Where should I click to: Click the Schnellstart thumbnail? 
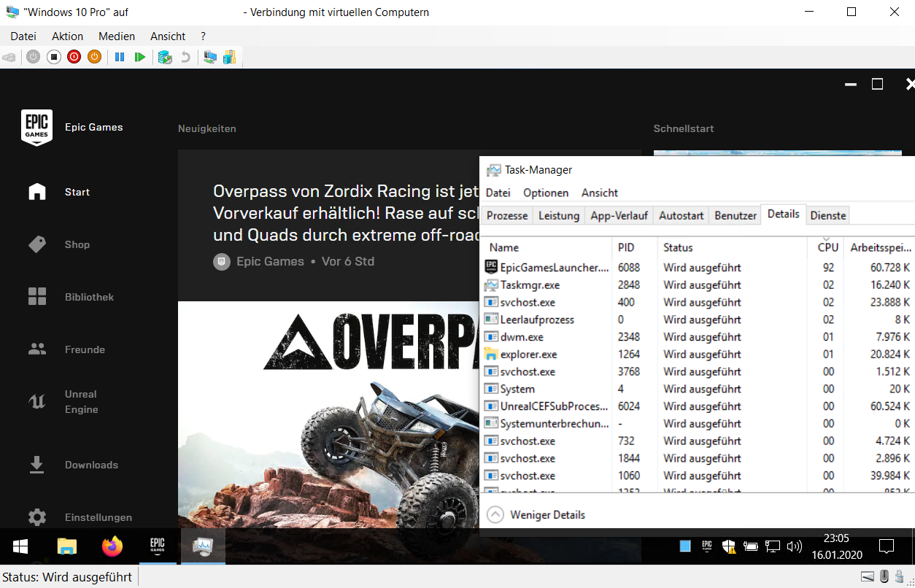777,153
